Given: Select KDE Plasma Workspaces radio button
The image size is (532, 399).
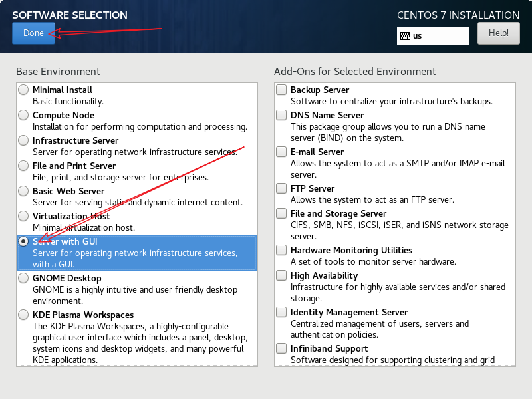Looking at the screenshot, I should [23, 315].
